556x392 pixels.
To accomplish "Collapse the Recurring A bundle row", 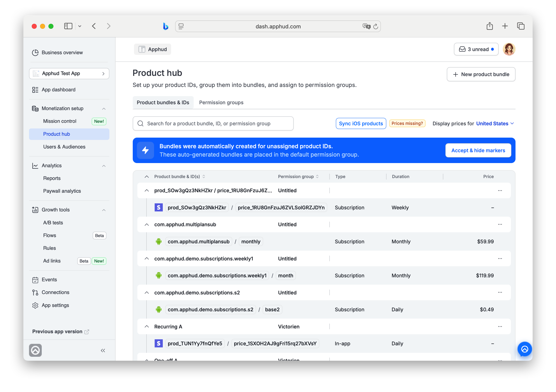I will 147,327.
